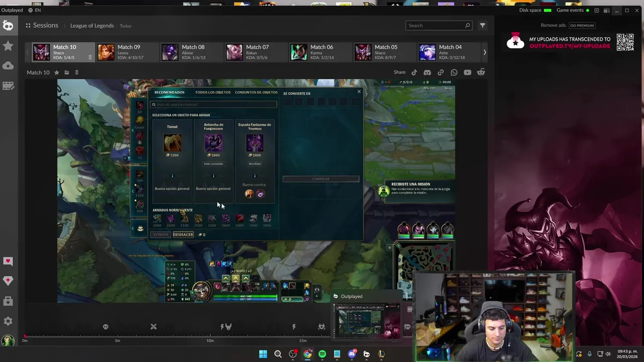Share the clip to WhatsApp
The height and width of the screenshot is (362, 644).
pyautogui.click(x=454, y=72)
